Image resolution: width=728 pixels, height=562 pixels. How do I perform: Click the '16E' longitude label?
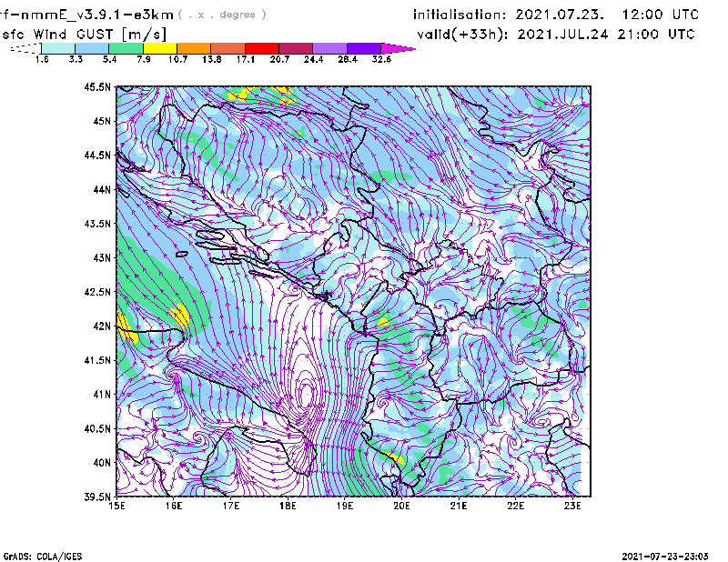pos(174,506)
